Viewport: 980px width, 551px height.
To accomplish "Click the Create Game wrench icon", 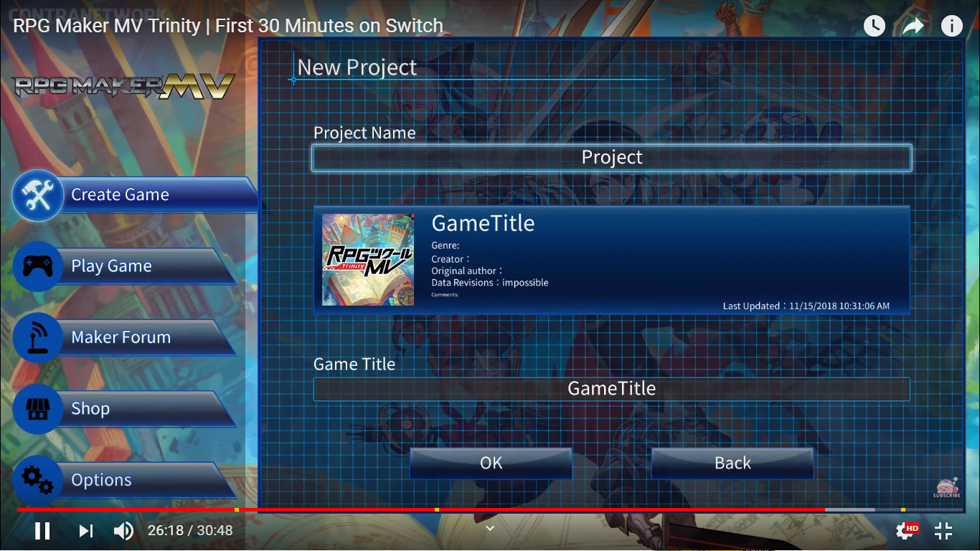I will click(x=38, y=195).
